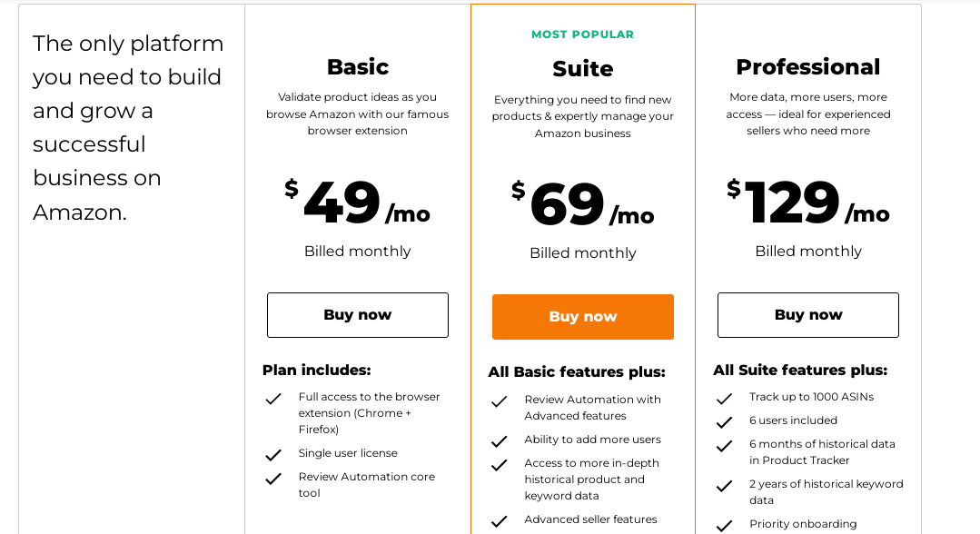Screen dimensions: 980x534
Task: Click checkmark next to Priority onboarding
Action: (x=724, y=526)
